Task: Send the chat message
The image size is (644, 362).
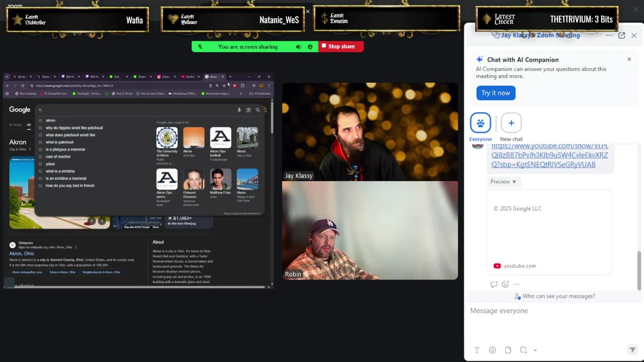Action: (632, 350)
